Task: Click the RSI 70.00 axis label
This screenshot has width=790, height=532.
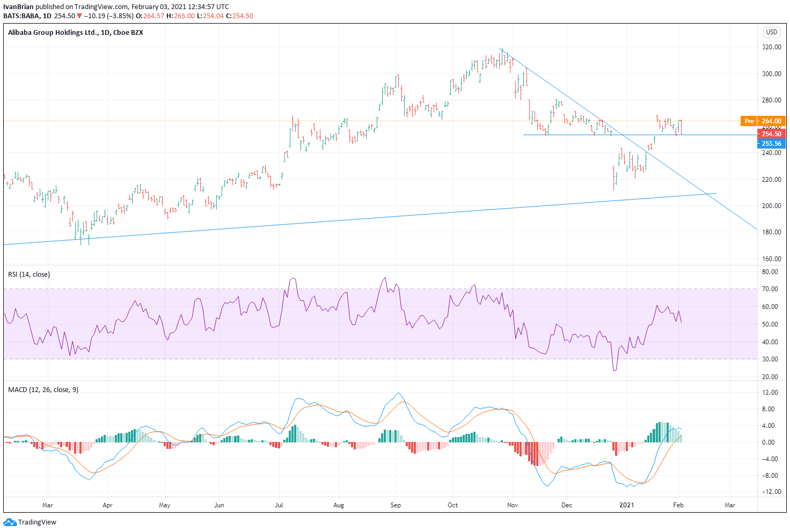Action: [770, 289]
